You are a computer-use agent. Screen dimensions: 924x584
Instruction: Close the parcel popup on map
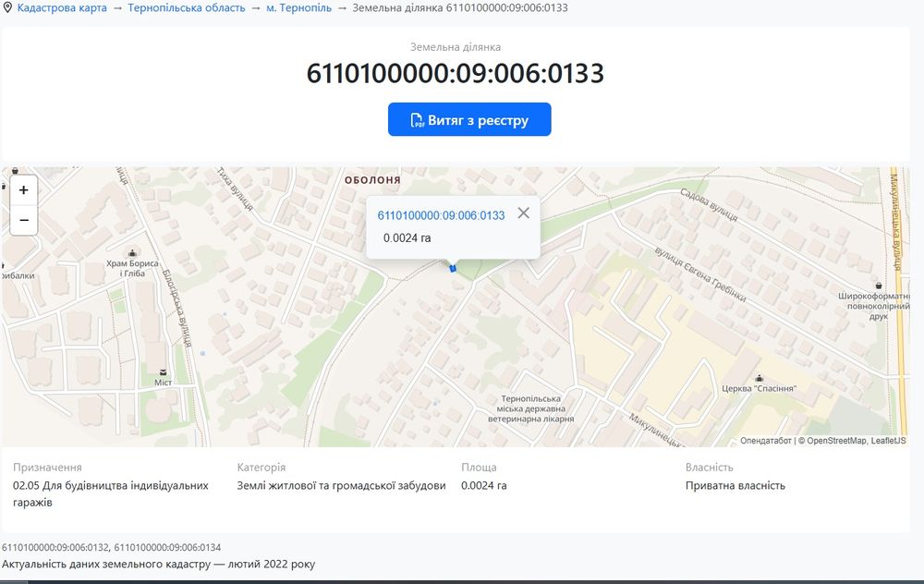tap(523, 213)
